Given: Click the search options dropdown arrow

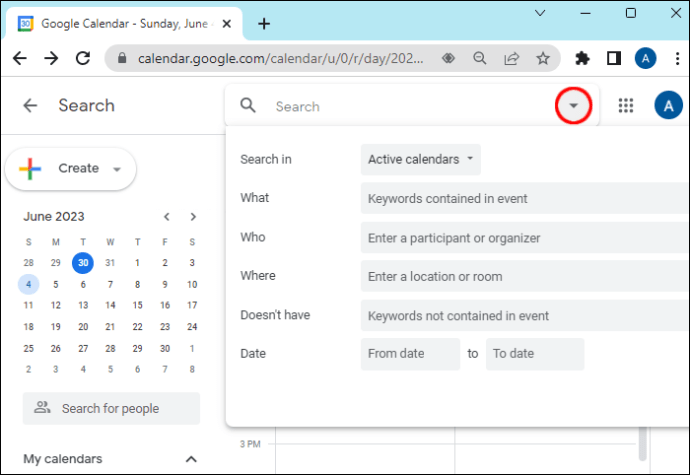Looking at the screenshot, I should click(x=573, y=106).
